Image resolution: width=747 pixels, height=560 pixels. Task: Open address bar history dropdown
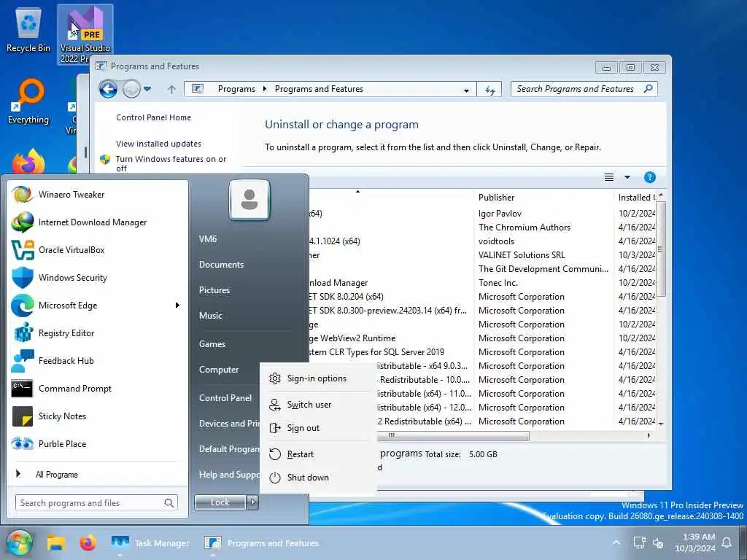pyautogui.click(x=466, y=90)
